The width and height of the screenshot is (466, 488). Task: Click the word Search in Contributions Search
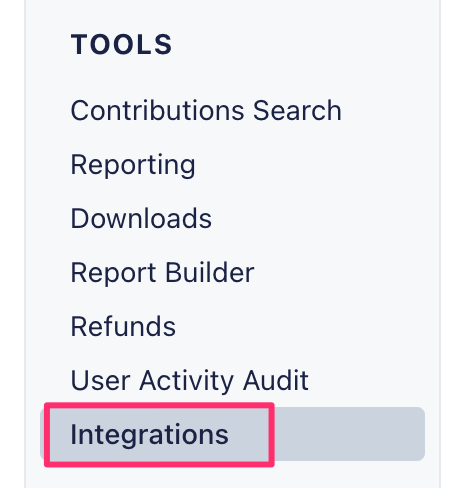click(297, 111)
